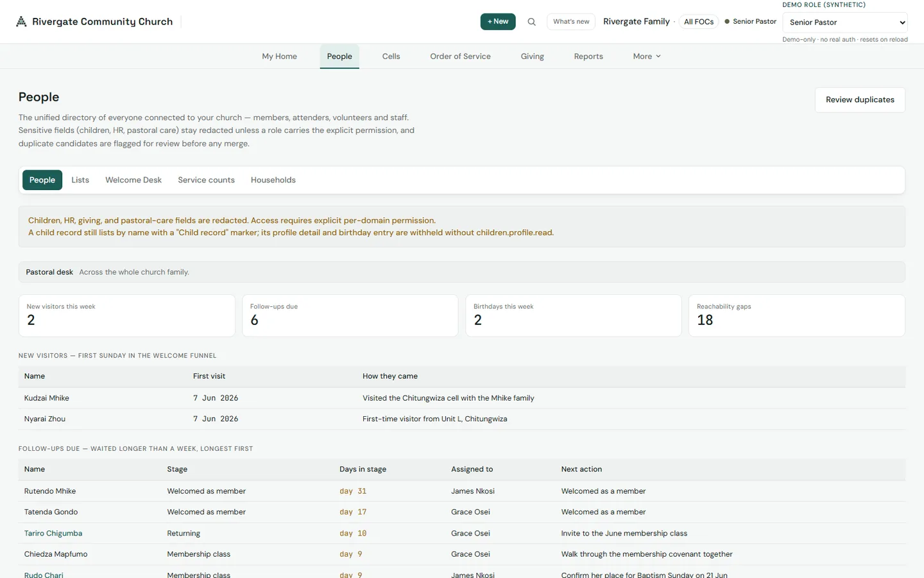924x578 pixels.
Task: Open the demo role dropdown
Action: click(x=845, y=22)
